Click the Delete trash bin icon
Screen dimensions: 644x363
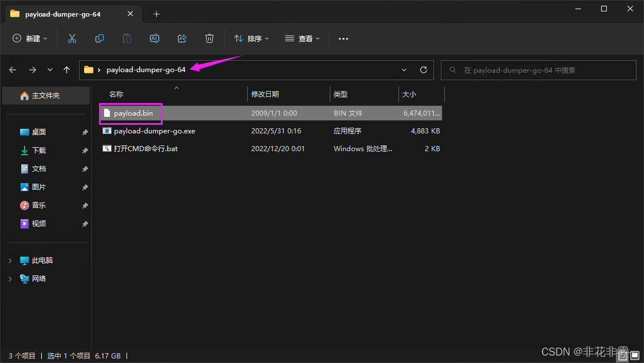click(x=210, y=38)
